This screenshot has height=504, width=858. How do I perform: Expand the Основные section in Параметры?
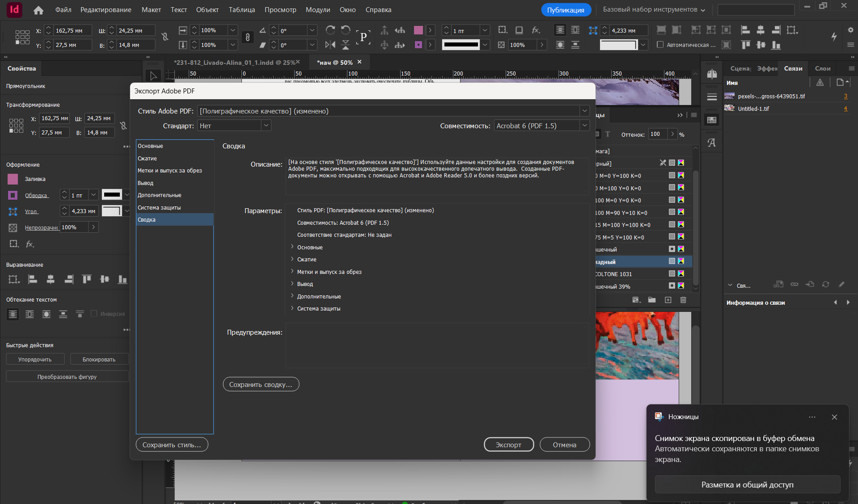292,247
